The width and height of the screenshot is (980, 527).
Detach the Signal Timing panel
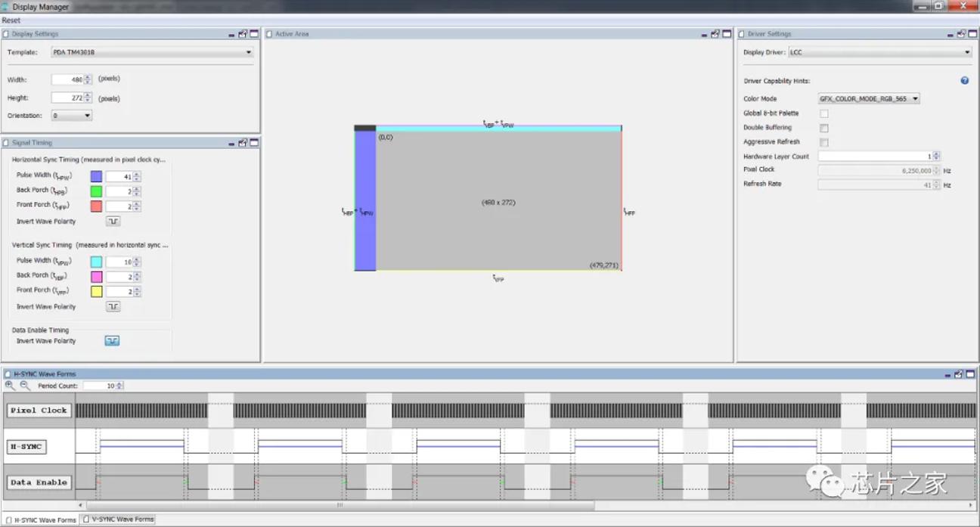(243, 142)
